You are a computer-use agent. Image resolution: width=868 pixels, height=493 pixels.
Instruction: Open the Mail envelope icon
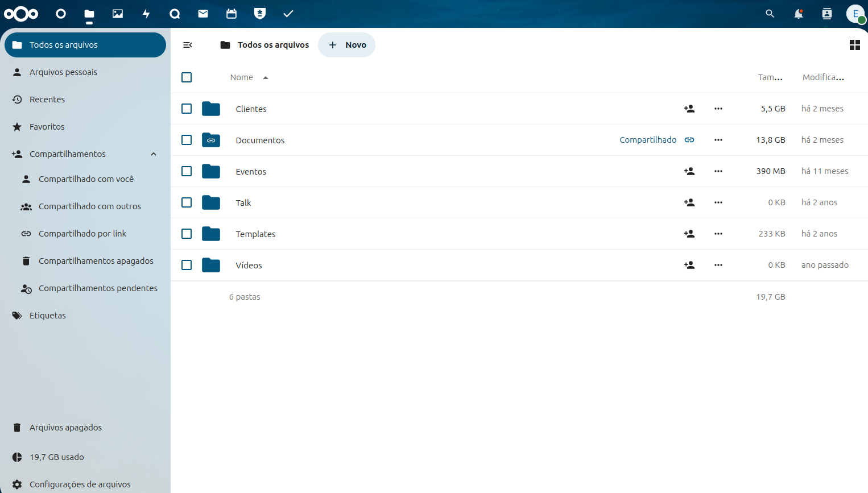click(x=203, y=14)
